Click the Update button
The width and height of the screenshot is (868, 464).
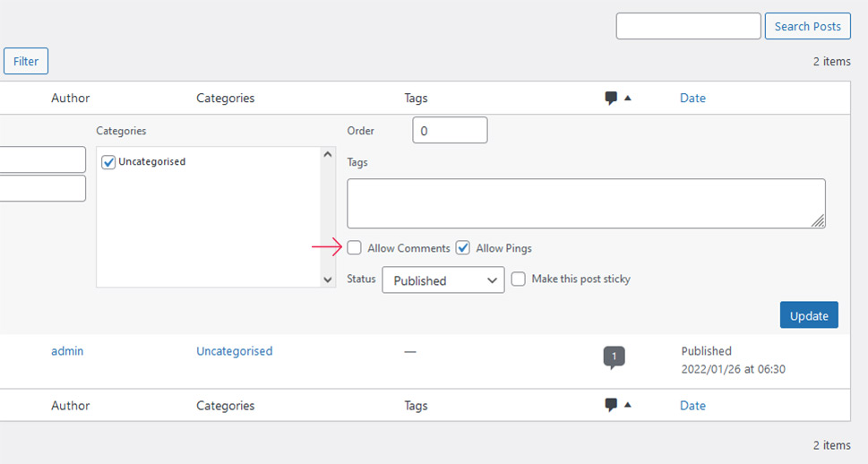pyautogui.click(x=809, y=315)
